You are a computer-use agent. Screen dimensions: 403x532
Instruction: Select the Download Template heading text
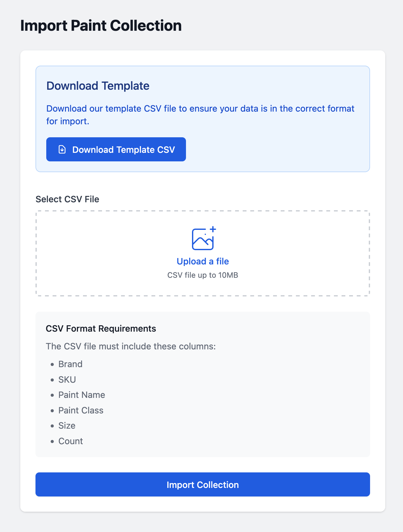pos(98,86)
